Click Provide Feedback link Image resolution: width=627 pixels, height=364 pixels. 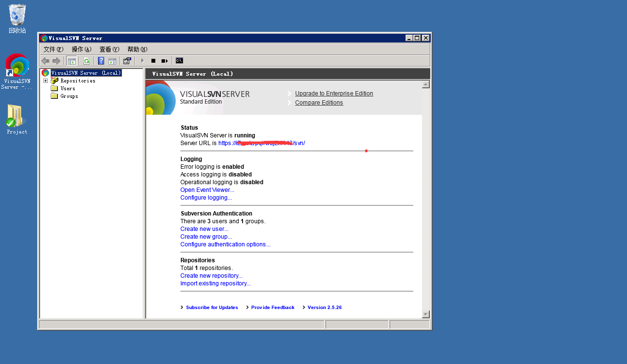[x=273, y=308]
